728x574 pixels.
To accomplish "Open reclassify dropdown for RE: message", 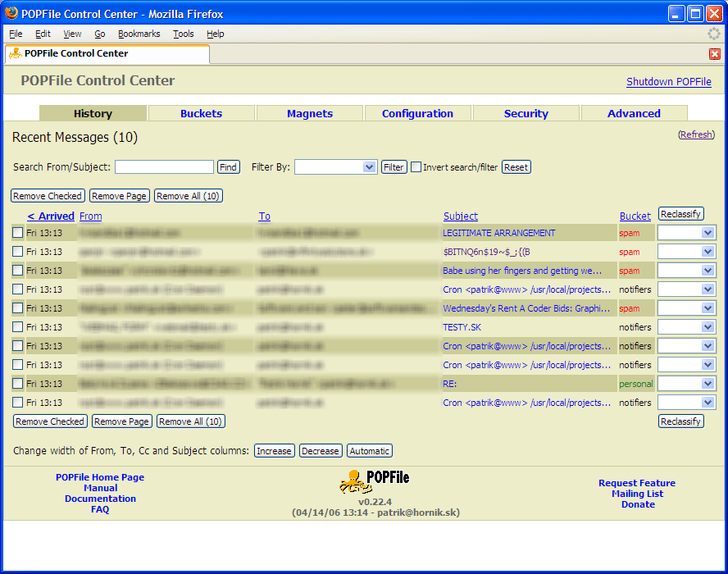I will [x=686, y=384].
